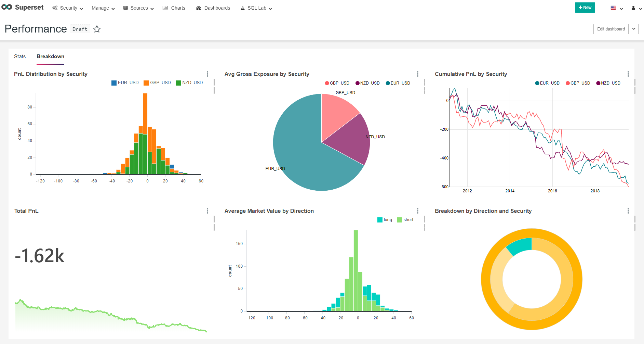Screen dimensions: 644x344
Task: Open the kebab menu on Breakdown donut chart
Action: (628, 211)
